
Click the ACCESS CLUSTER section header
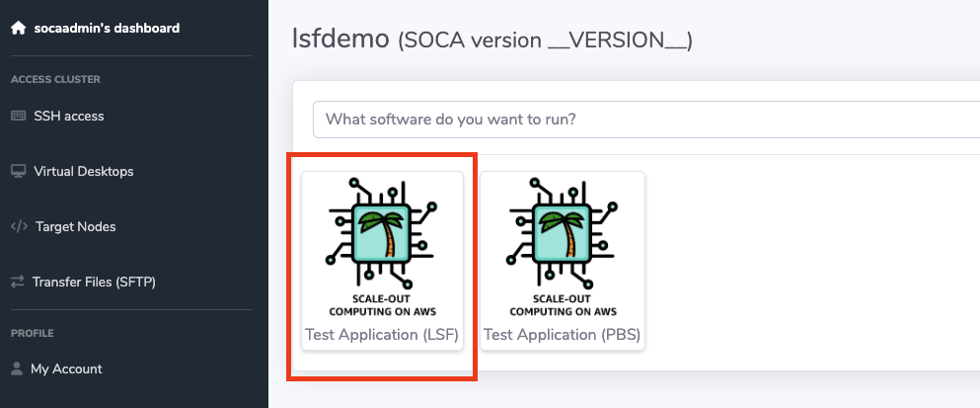click(x=55, y=80)
